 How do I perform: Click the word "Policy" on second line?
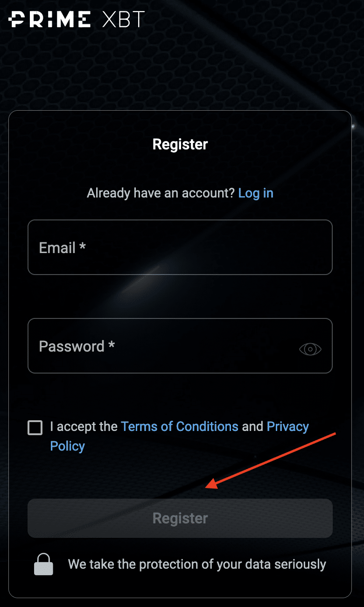click(68, 446)
